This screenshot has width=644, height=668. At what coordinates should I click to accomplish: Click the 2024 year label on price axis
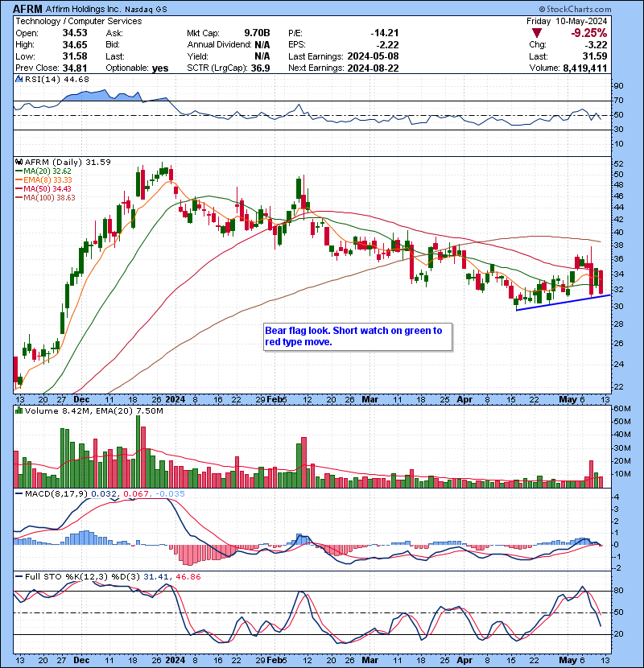point(175,400)
